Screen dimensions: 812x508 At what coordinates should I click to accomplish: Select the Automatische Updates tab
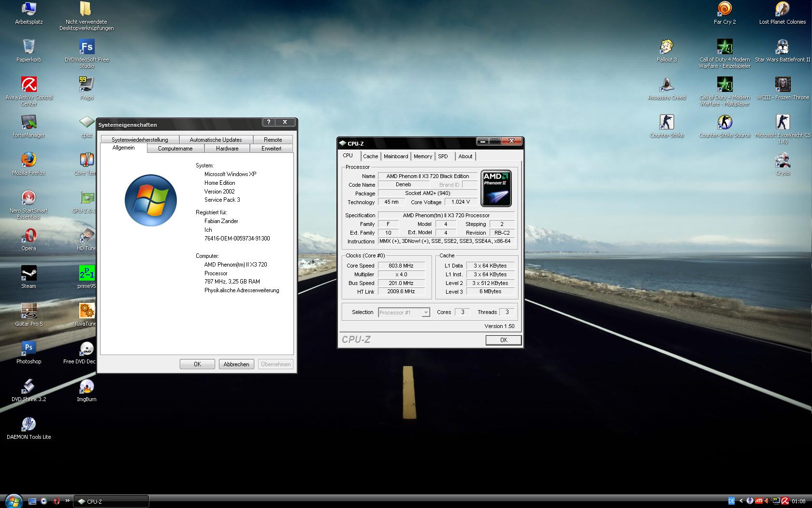216,140
